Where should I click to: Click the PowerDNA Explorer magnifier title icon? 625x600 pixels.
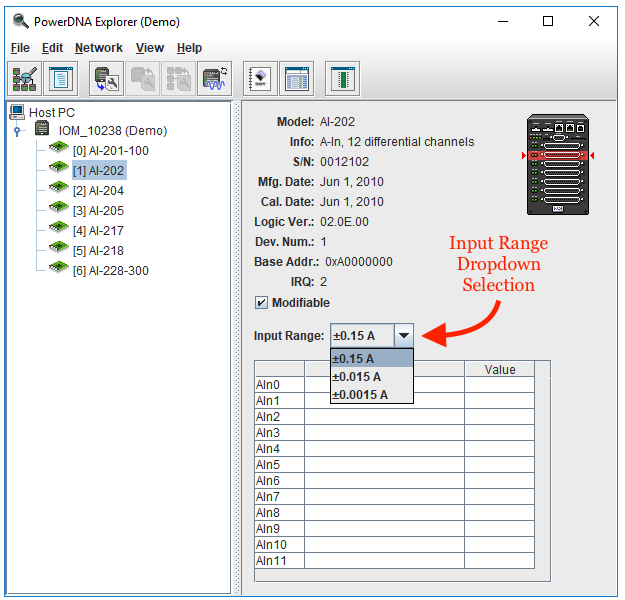(x=21, y=21)
